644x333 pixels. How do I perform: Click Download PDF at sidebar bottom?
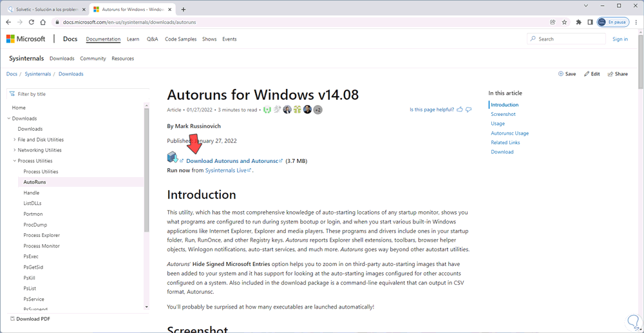tap(30, 319)
